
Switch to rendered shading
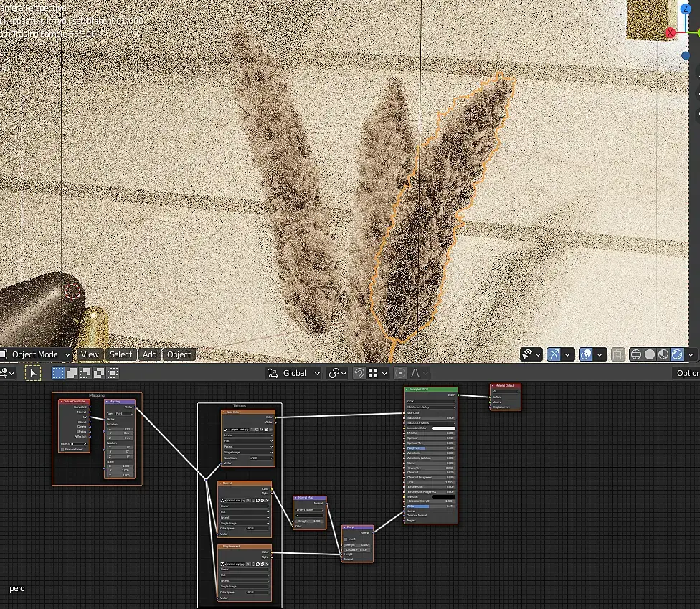(x=677, y=354)
